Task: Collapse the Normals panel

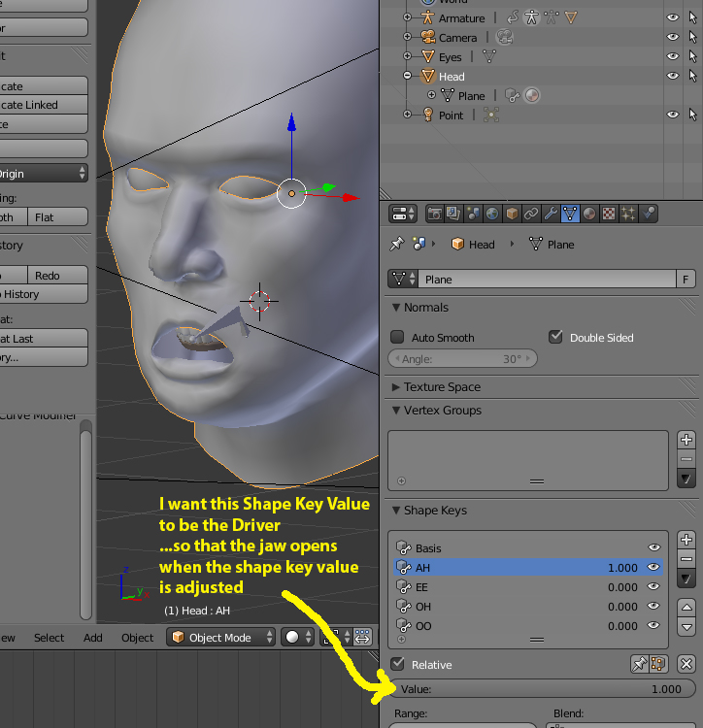Action: [396, 308]
